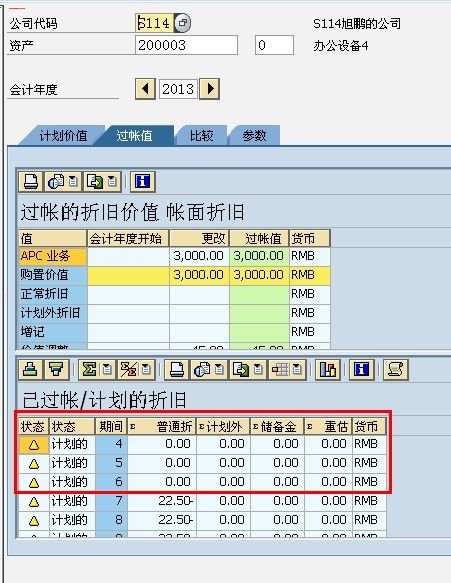Switch to the 比较 tab

(x=201, y=136)
